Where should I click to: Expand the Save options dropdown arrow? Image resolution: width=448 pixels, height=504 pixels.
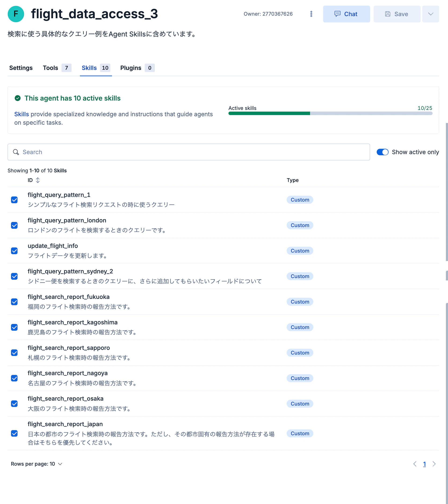(430, 14)
